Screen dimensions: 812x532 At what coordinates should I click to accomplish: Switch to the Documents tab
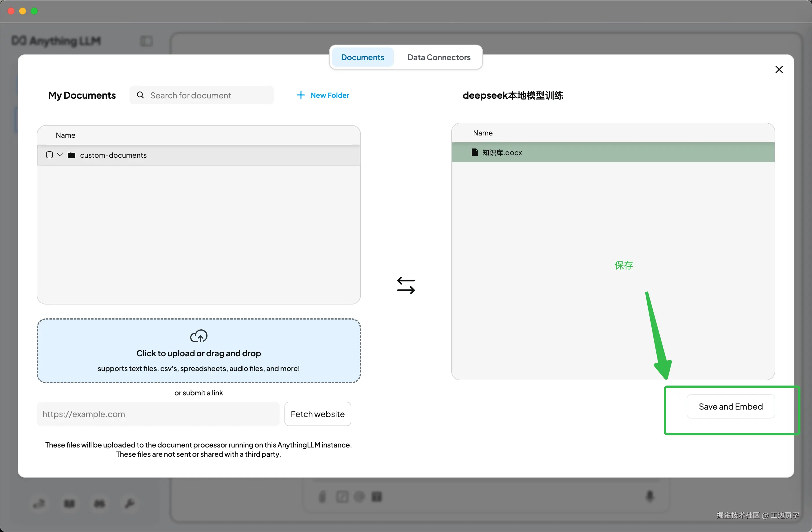362,57
